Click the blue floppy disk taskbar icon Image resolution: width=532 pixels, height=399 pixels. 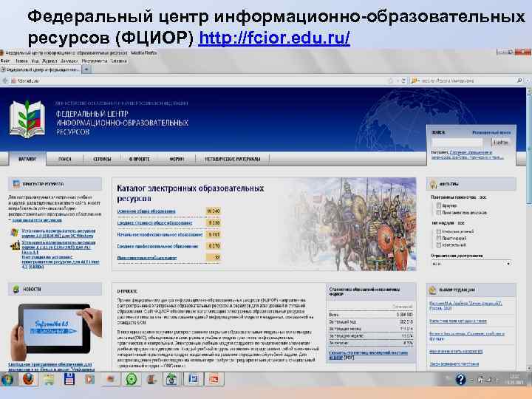[69, 379]
